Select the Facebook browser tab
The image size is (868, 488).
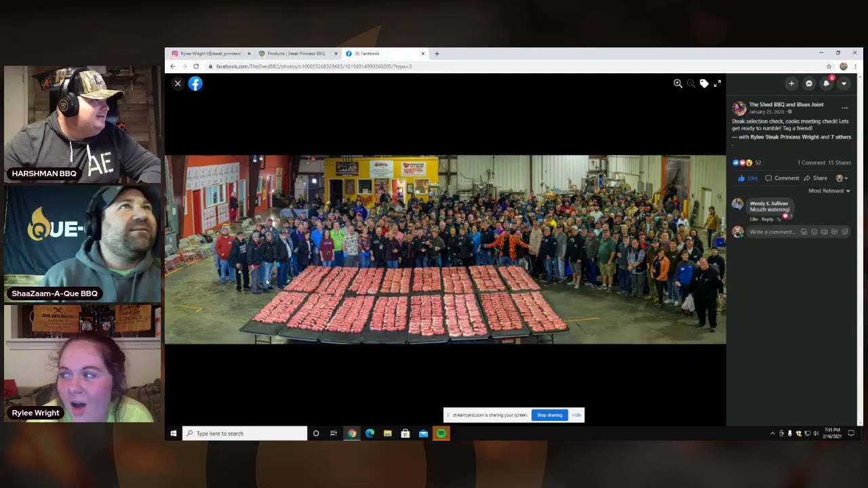tap(384, 54)
